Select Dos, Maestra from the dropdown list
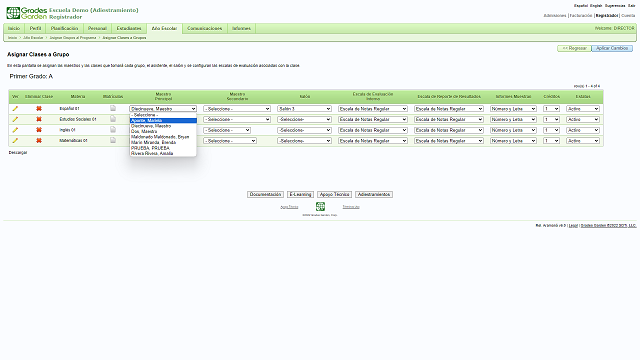 point(163,131)
